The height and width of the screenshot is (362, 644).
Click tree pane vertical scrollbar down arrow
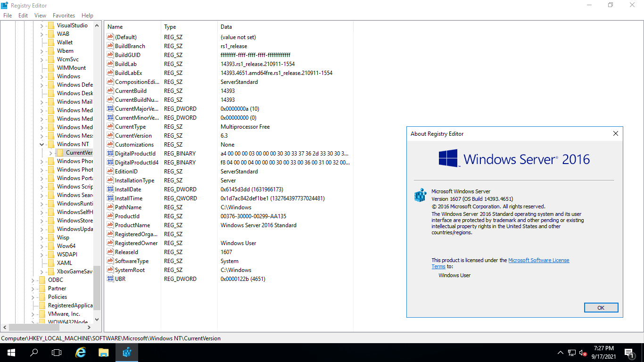[97, 319]
